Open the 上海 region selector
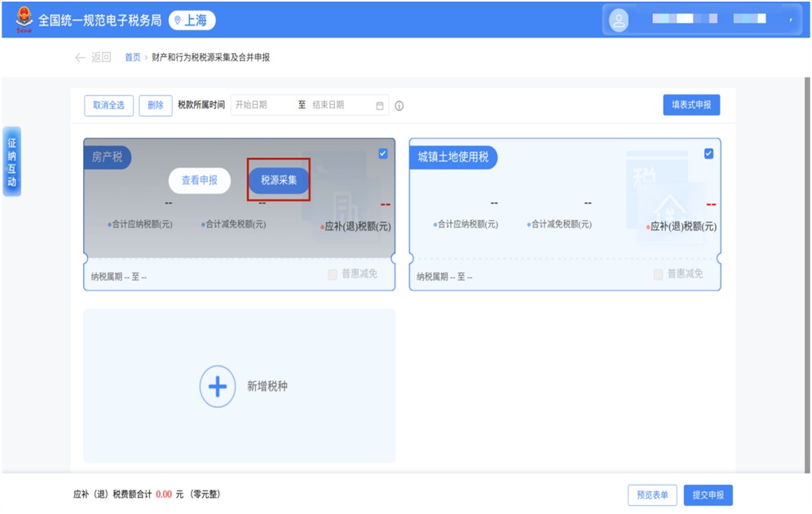 click(x=192, y=20)
